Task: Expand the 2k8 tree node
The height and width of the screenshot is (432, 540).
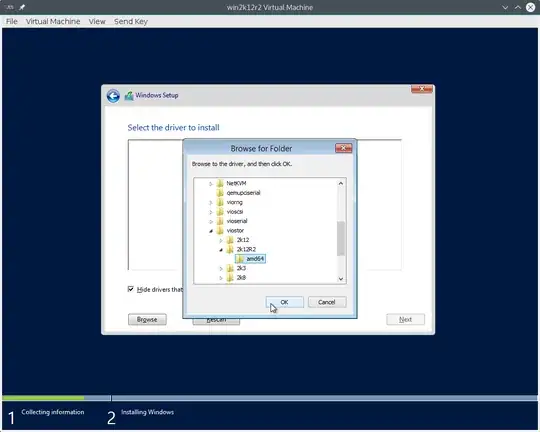Action: click(x=221, y=278)
